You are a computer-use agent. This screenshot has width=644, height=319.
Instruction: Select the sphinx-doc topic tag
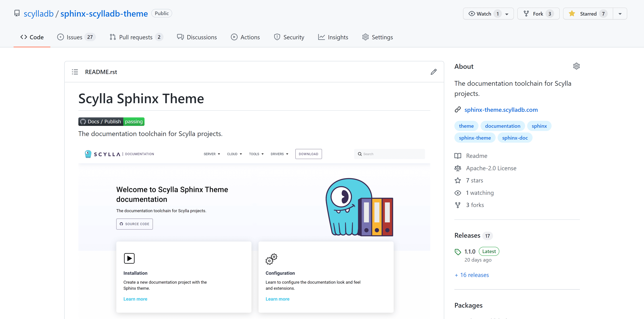click(x=515, y=138)
